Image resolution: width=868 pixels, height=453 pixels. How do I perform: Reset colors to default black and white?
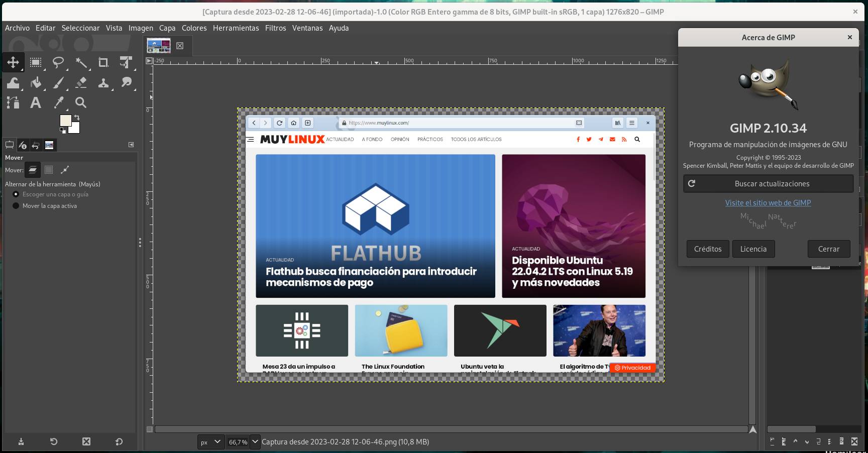coord(63,130)
